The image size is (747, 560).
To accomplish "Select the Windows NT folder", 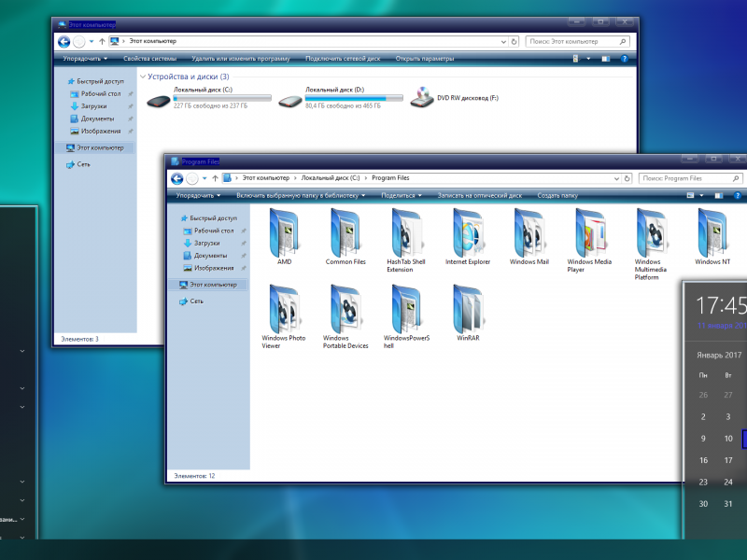I will (x=712, y=237).
